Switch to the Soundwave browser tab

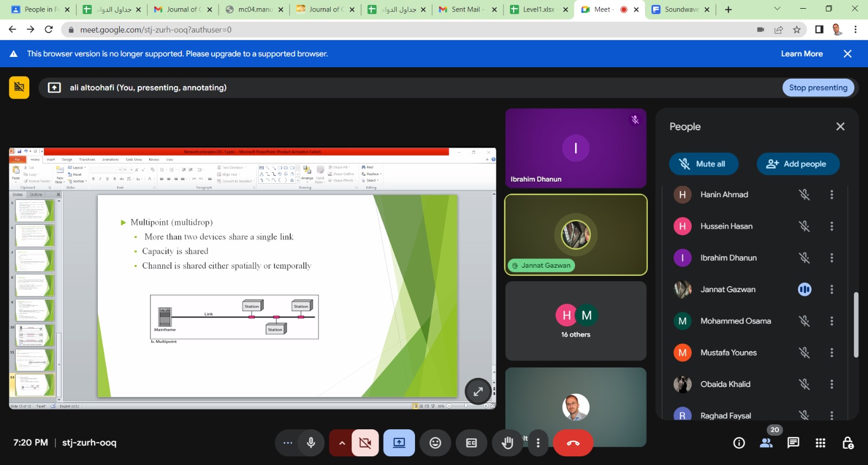680,9
